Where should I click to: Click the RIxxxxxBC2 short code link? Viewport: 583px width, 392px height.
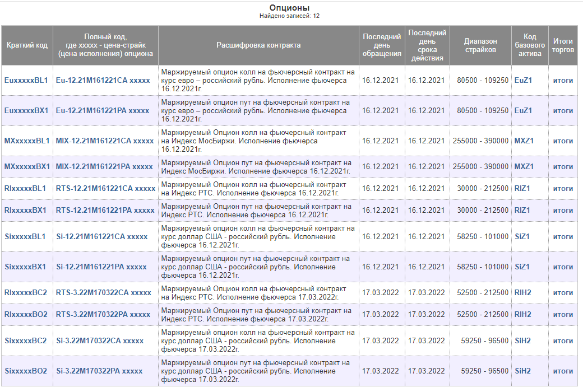click(x=26, y=292)
